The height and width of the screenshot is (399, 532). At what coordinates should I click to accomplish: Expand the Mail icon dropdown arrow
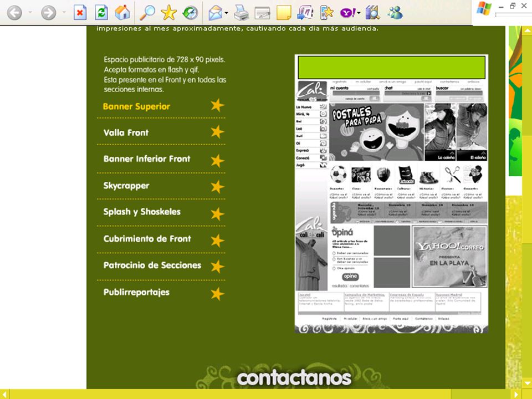(226, 13)
